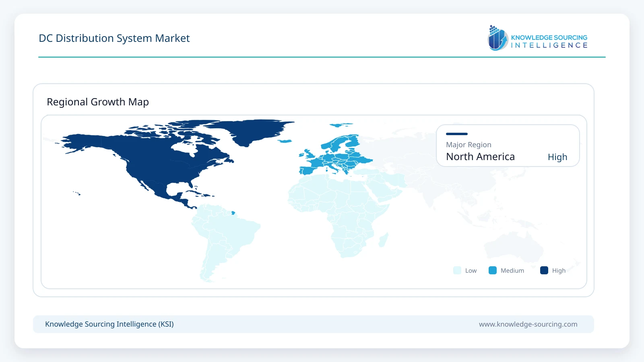Click the 'Regional Growth Map' heading

[98, 102]
